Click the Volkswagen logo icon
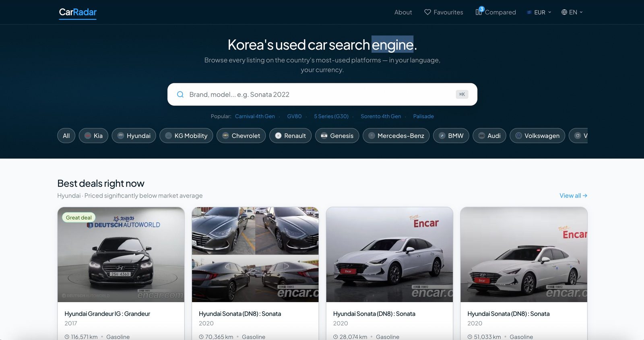The image size is (644, 340). click(x=518, y=136)
